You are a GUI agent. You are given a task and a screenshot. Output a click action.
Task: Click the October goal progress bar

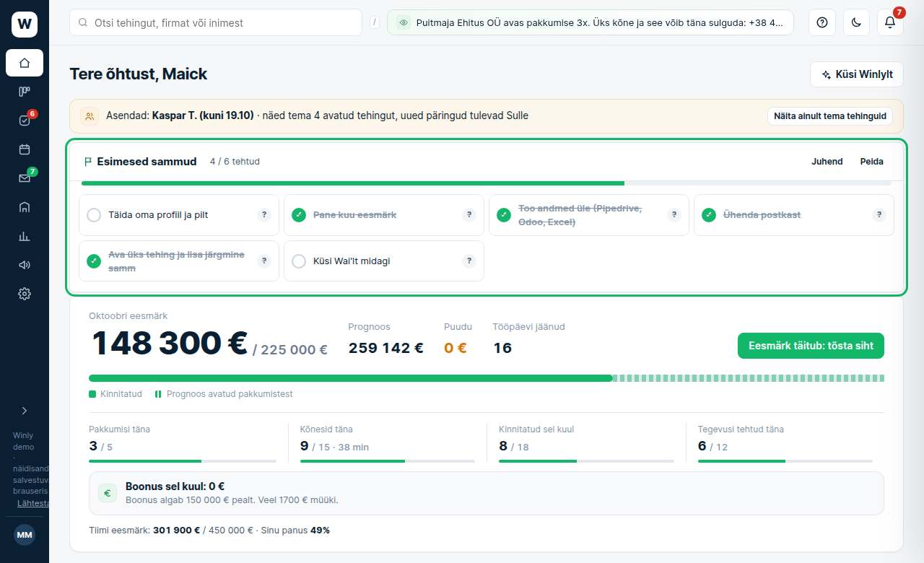point(487,378)
